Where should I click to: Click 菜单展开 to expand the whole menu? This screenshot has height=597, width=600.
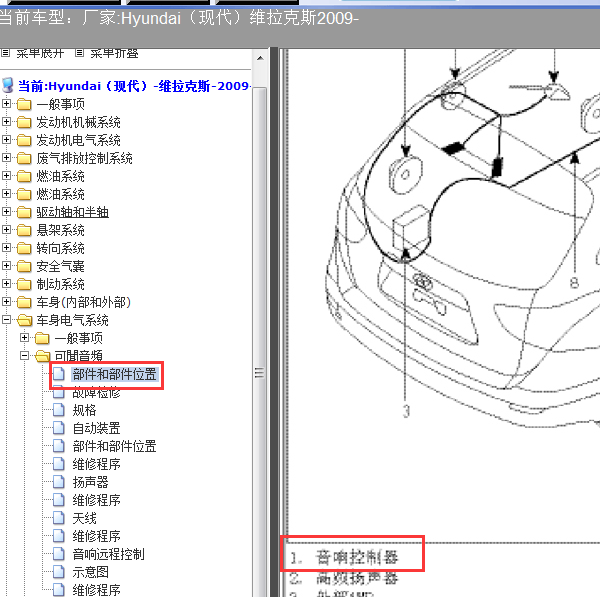click(x=40, y=53)
